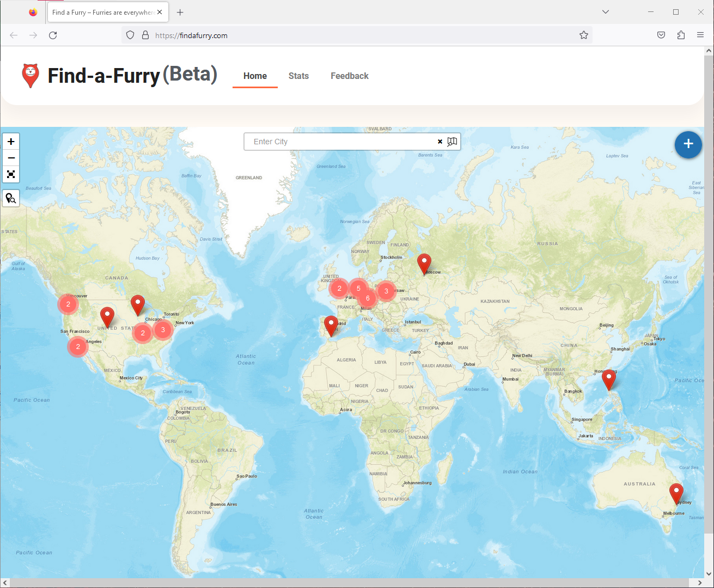The image size is (714, 588).
Task: Open the furry marker search tool
Action: [11, 198]
